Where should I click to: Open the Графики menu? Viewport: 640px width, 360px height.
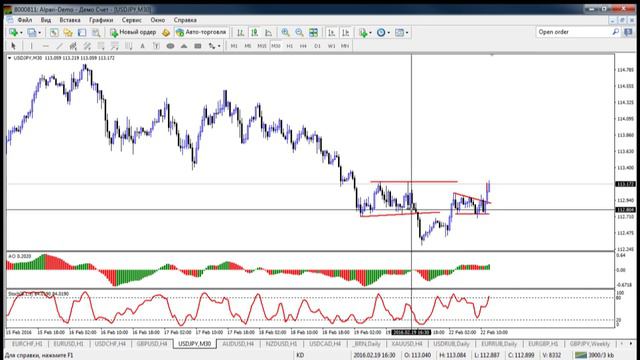[x=101, y=20]
